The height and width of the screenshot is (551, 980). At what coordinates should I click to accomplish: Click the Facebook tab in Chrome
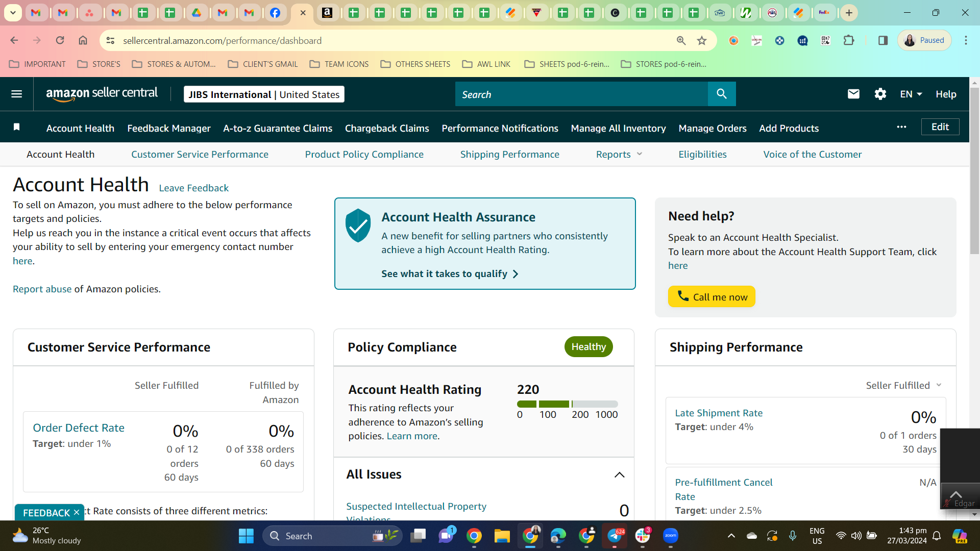point(275,13)
